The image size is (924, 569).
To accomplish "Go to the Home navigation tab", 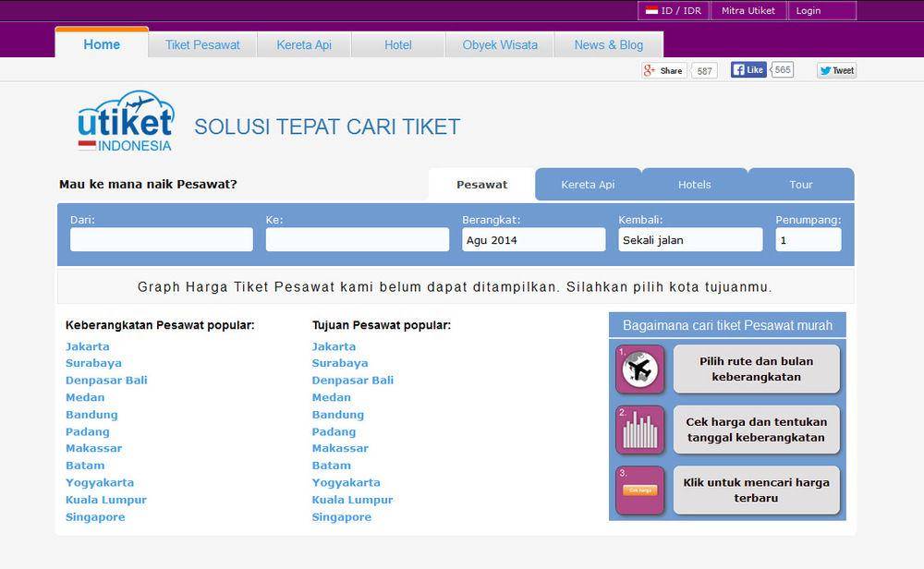I will 102,44.
